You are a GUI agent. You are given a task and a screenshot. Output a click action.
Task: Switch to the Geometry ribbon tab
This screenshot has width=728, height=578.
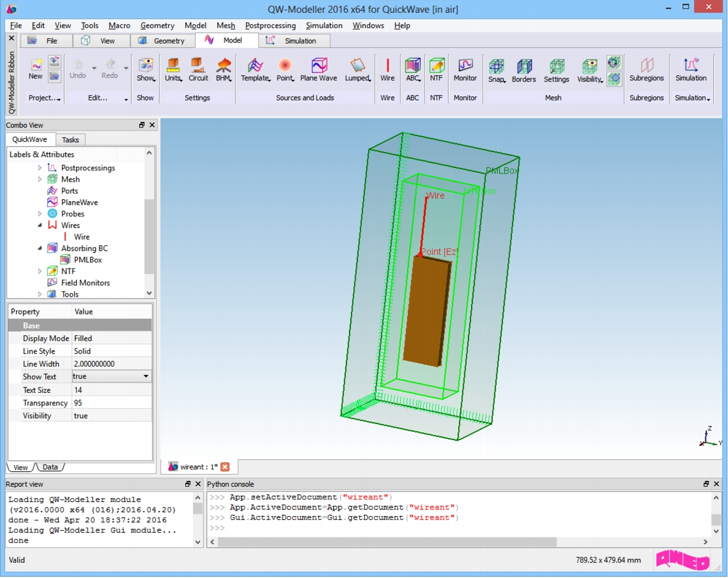(163, 41)
